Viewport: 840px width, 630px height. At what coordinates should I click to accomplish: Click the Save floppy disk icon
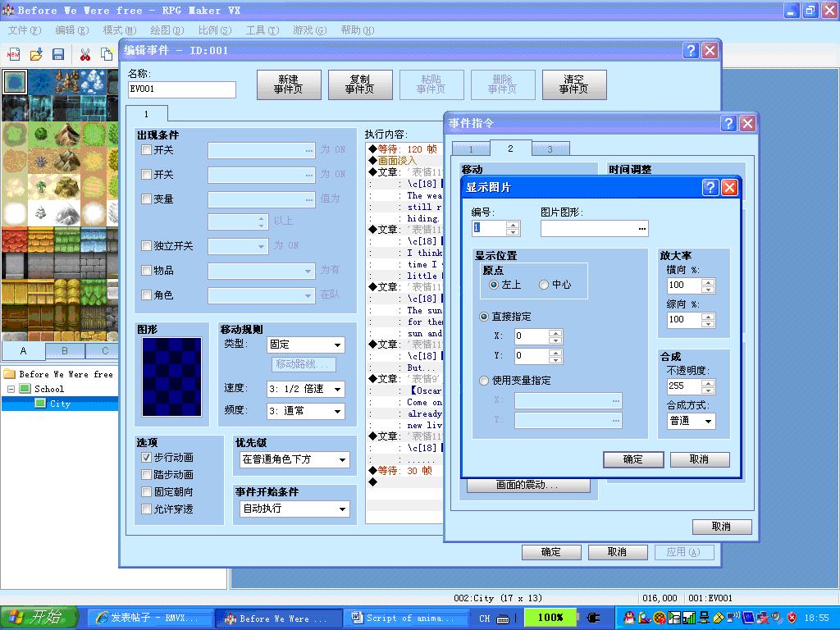pos(58,54)
